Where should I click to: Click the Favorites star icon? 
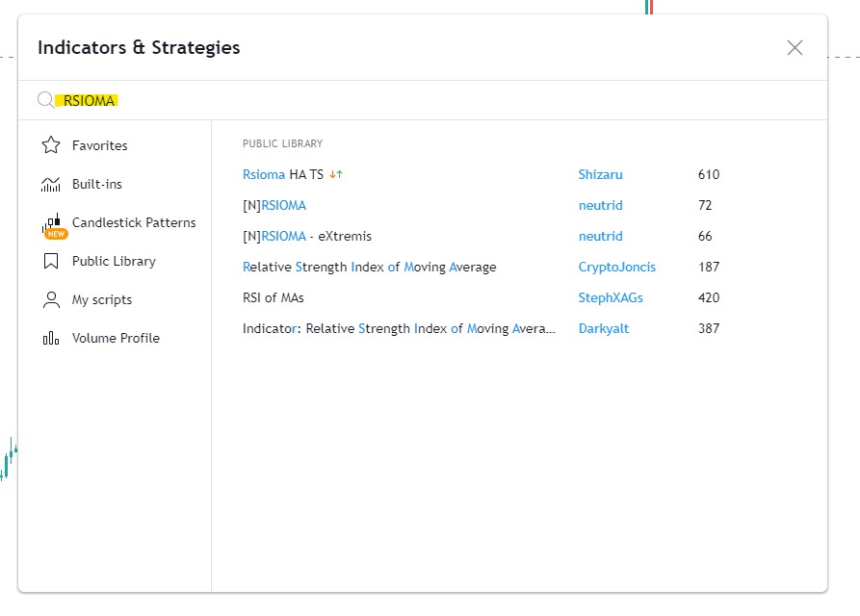point(51,145)
